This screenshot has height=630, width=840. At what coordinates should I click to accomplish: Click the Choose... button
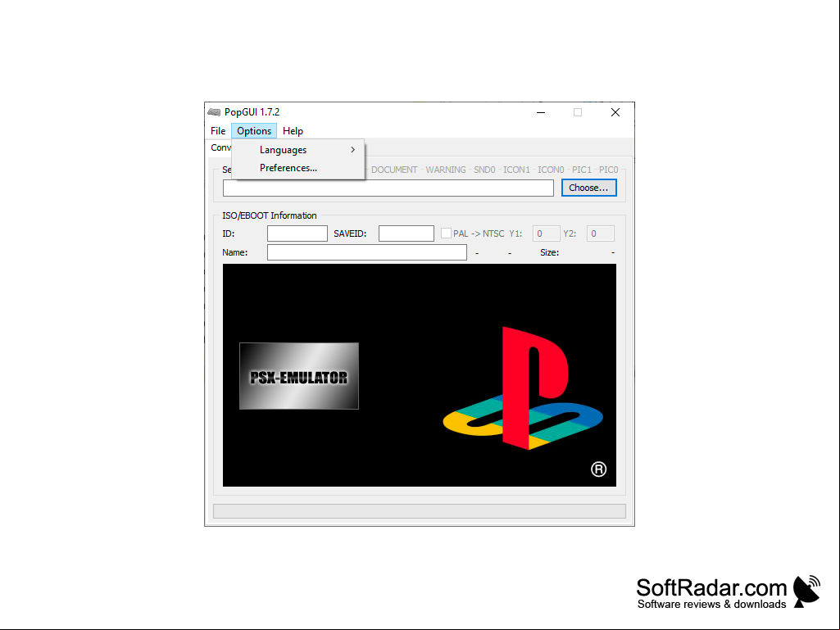click(588, 188)
